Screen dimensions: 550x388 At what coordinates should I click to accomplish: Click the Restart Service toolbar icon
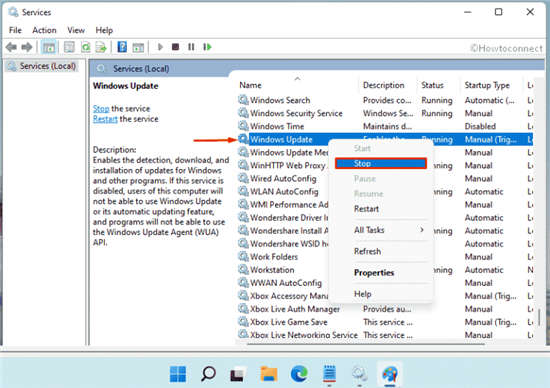point(207,47)
